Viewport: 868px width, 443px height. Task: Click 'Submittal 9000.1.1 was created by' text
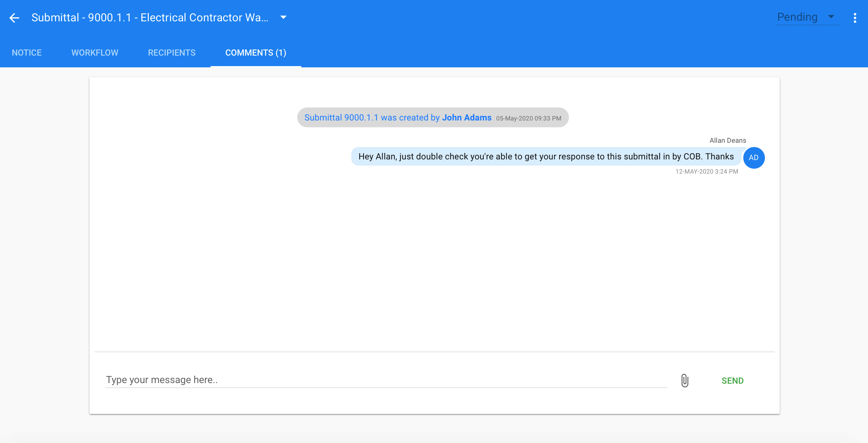tap(372, 117)
